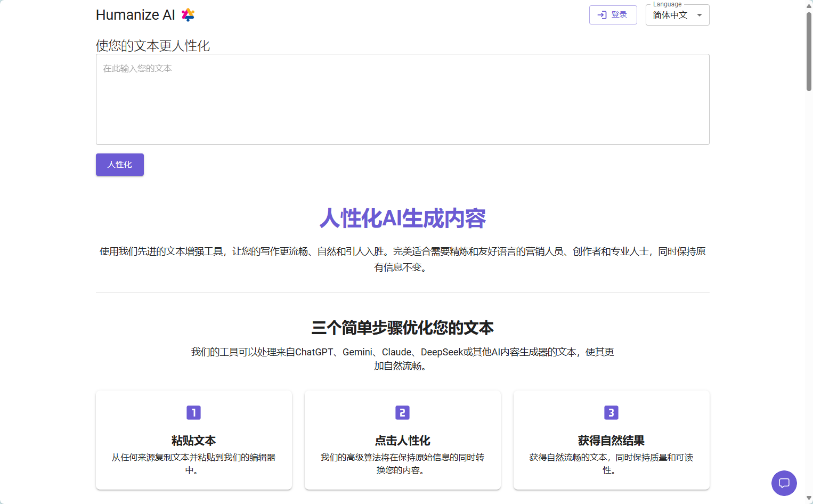Screen dimensions: 813x504
Task: Expand the Language dropdown arrow
Action: pos(700,15)
